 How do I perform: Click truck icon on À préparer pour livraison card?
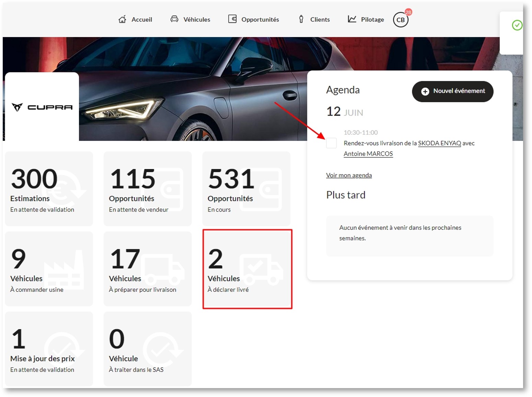(164, 270)
